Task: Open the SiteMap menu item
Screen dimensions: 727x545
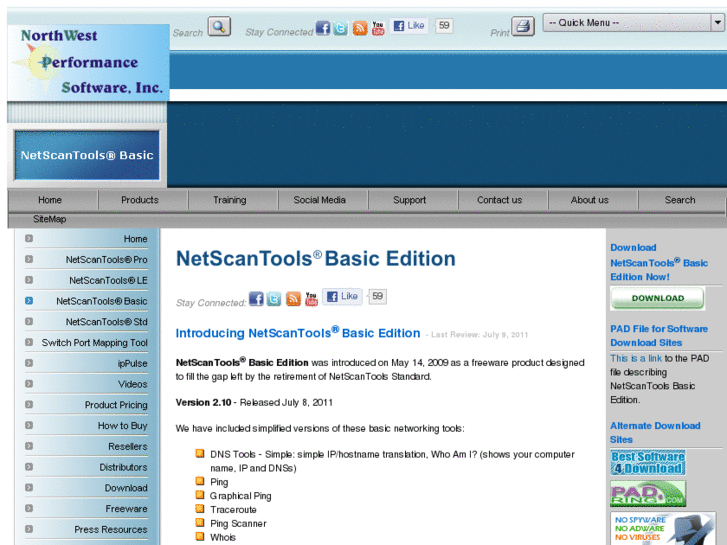Action: tap(50, 219)
